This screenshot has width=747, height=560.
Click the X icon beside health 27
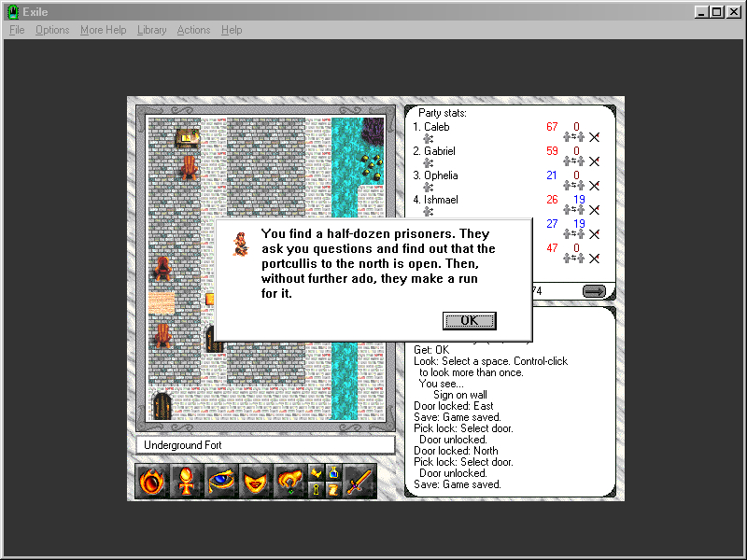pos(594,234)
